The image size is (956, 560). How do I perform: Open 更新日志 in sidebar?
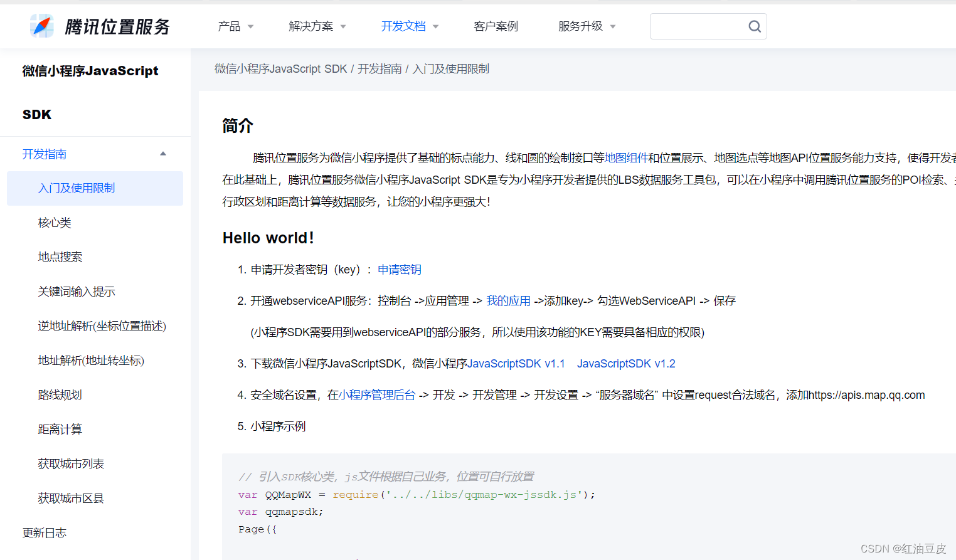point(45,533)
